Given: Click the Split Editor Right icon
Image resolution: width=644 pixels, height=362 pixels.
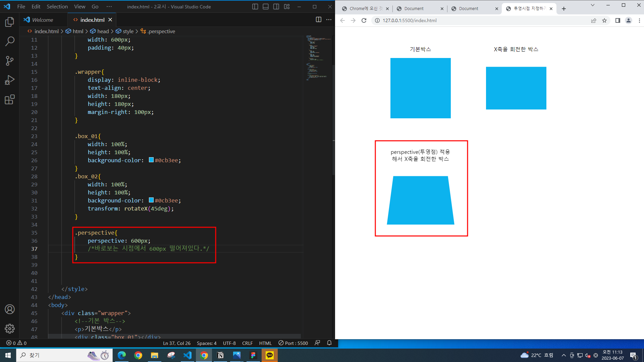Looking at the screenshot, I should point(318,20).
